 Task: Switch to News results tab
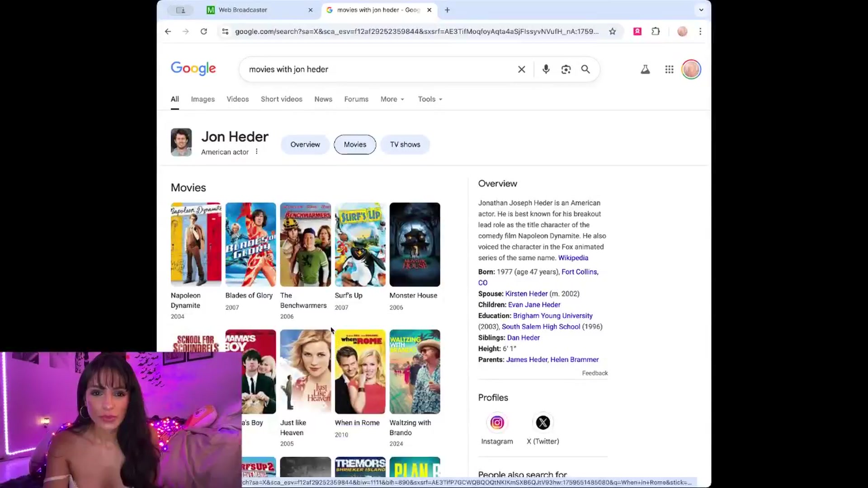(323, 99)
